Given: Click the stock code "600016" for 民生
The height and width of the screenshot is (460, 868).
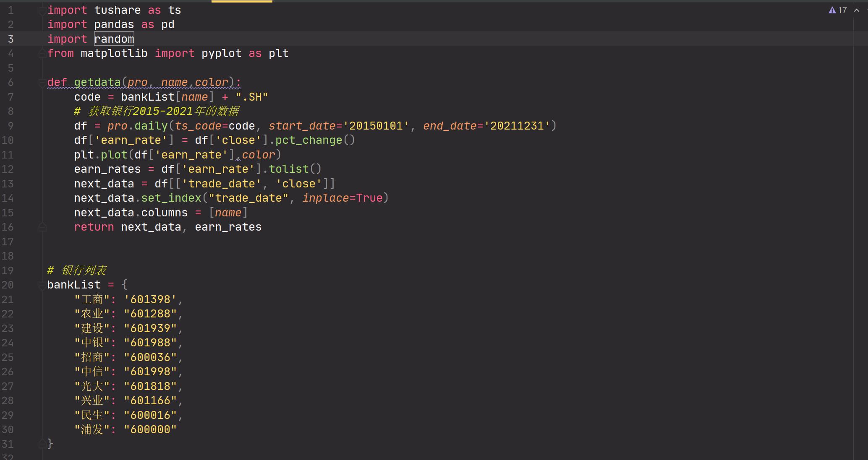Looking at the screenshot, I should (150, 415).
